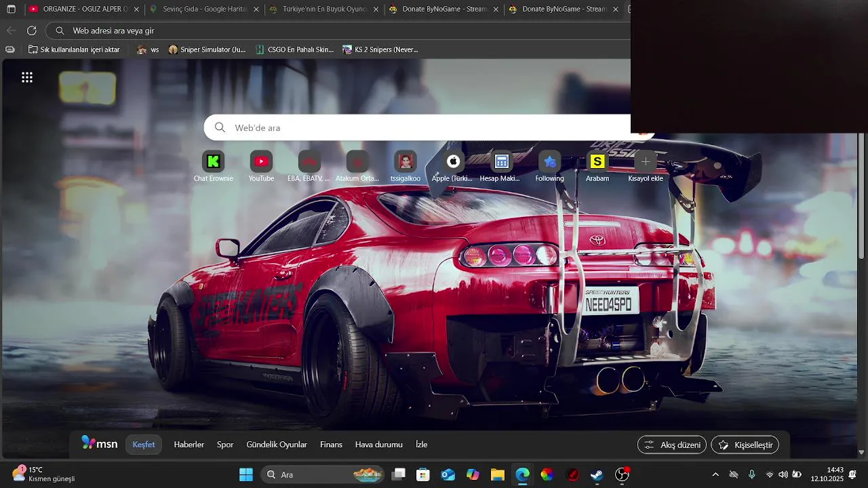Open the Windows Start menu

pos(246,474)
